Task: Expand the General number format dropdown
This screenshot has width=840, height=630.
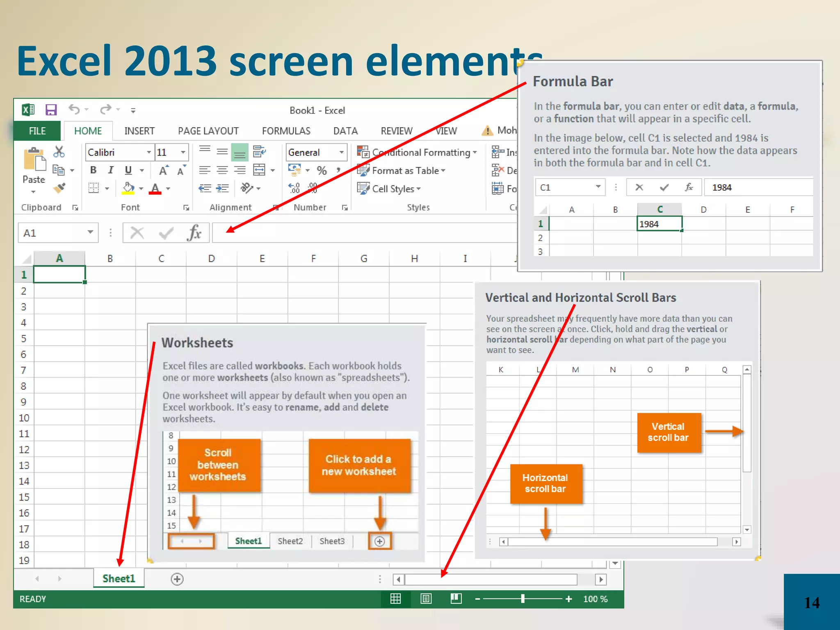Action: pyautogui.click(x=341, y=152)
